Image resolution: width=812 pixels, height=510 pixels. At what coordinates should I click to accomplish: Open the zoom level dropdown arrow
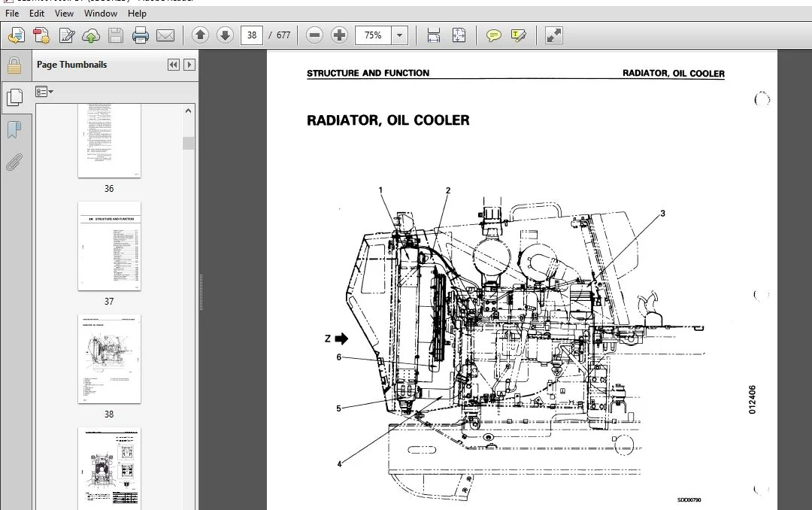pos(399,35)
